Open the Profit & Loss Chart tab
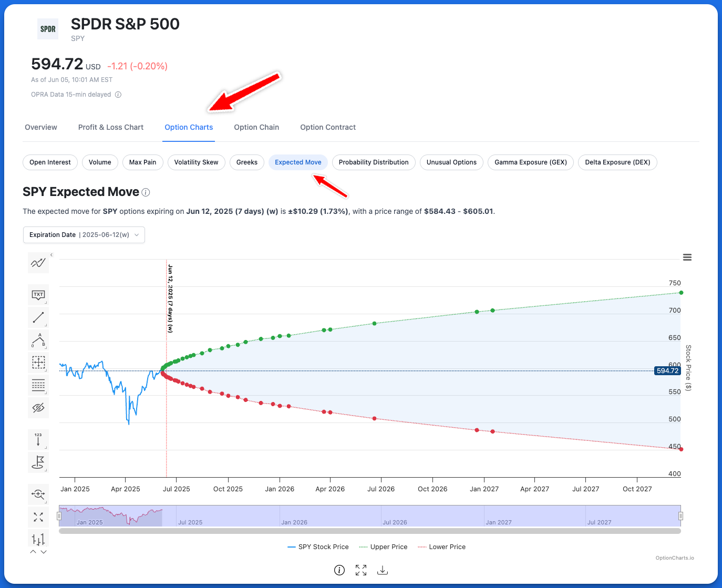 point(111,127)
